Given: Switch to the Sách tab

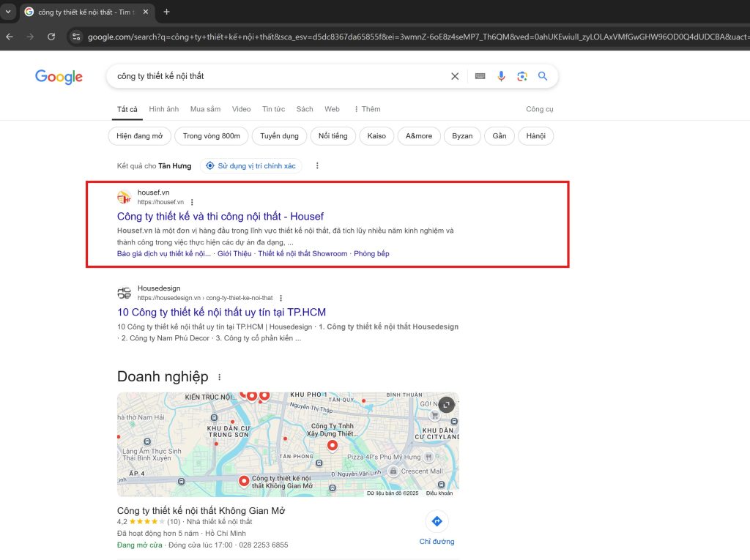Looking at the screenshot, I should pyautogui.click(x=305, y=109).
